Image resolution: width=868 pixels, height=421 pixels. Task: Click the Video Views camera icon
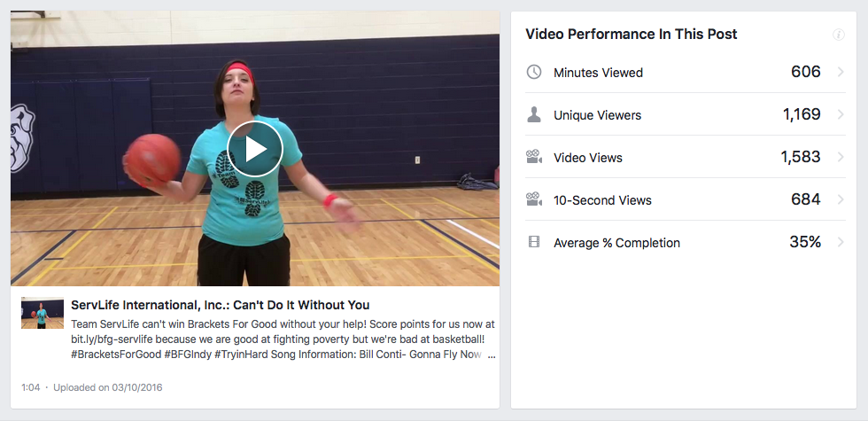(534, 157)
